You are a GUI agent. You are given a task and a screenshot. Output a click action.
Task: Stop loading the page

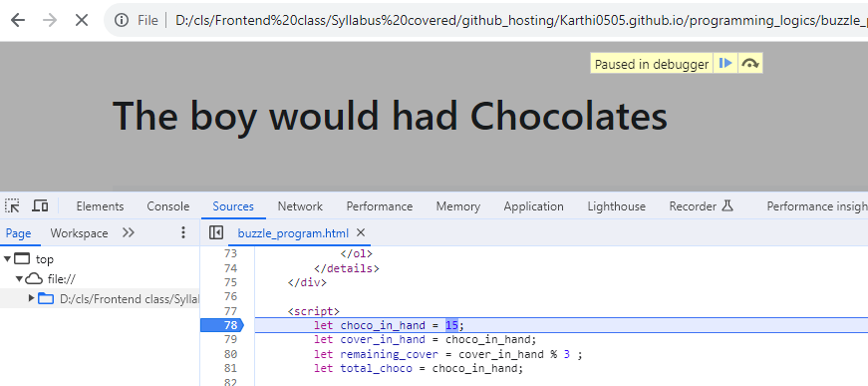[82, 21]
